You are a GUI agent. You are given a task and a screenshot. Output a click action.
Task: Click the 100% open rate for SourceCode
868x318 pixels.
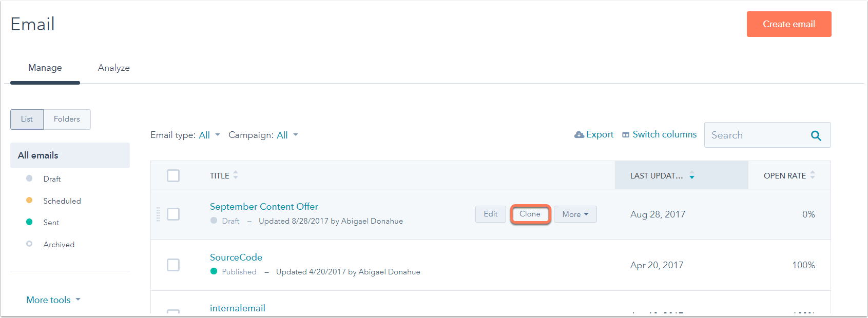tap(803, 265)
